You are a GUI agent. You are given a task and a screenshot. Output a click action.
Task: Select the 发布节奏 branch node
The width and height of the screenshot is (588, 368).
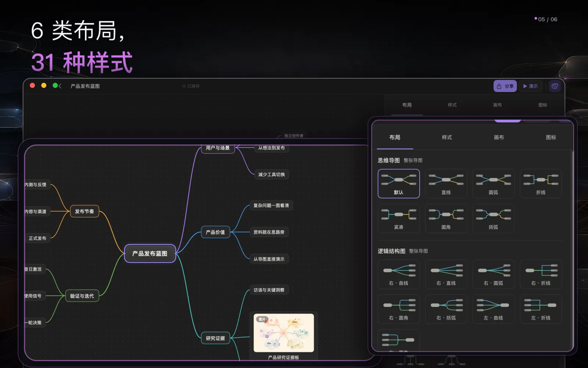coord(85,211)
